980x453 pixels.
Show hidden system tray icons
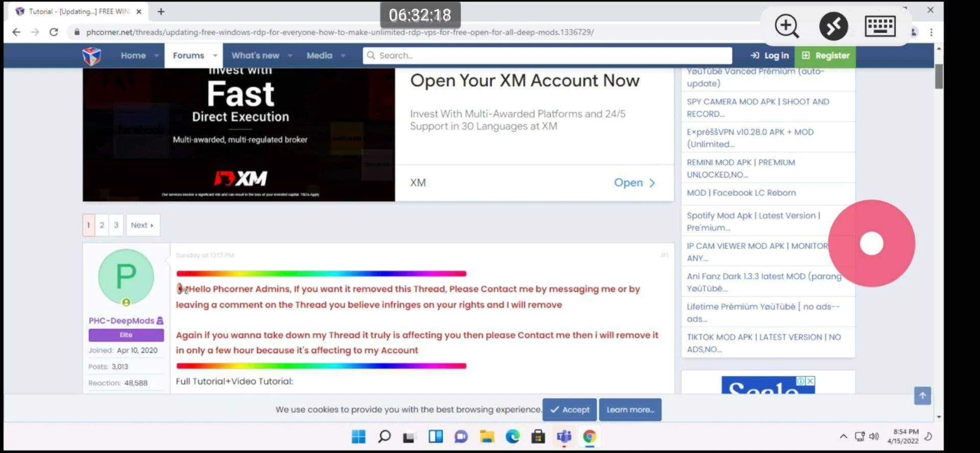coord(843,437)
